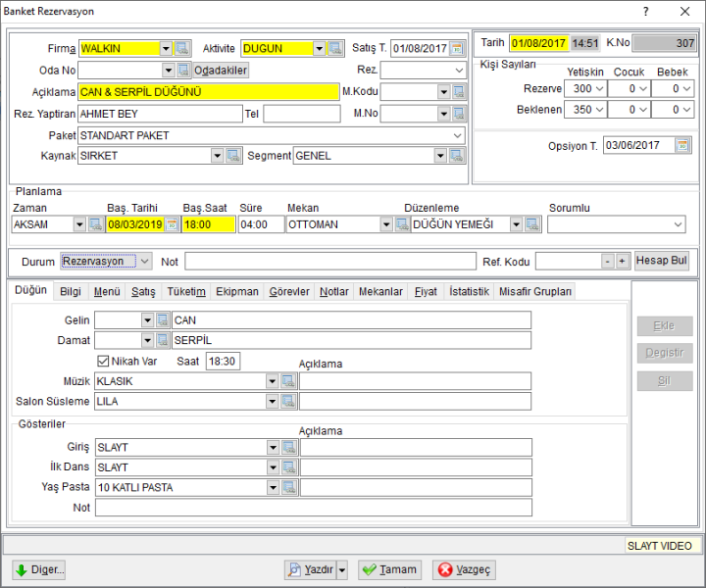Open the Mekan lookup icon
Viewport: 706px width, 588px height.
click(402, 224)
